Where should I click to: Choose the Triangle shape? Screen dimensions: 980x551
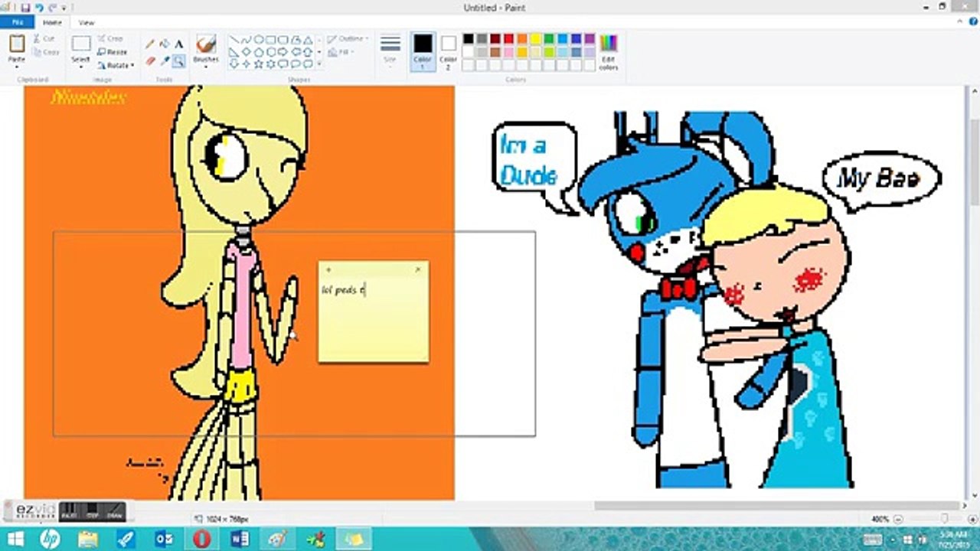(308, 39)
